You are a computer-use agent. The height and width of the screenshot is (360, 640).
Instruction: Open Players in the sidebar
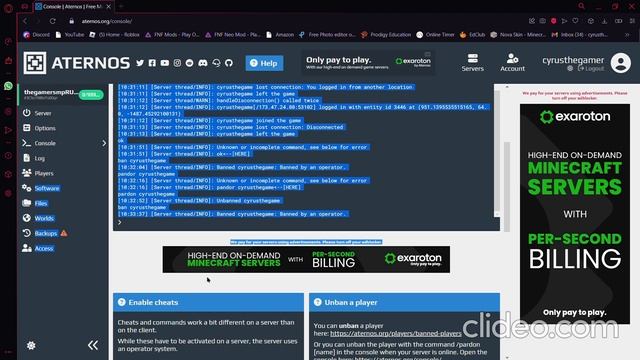(x=38, y=173)
